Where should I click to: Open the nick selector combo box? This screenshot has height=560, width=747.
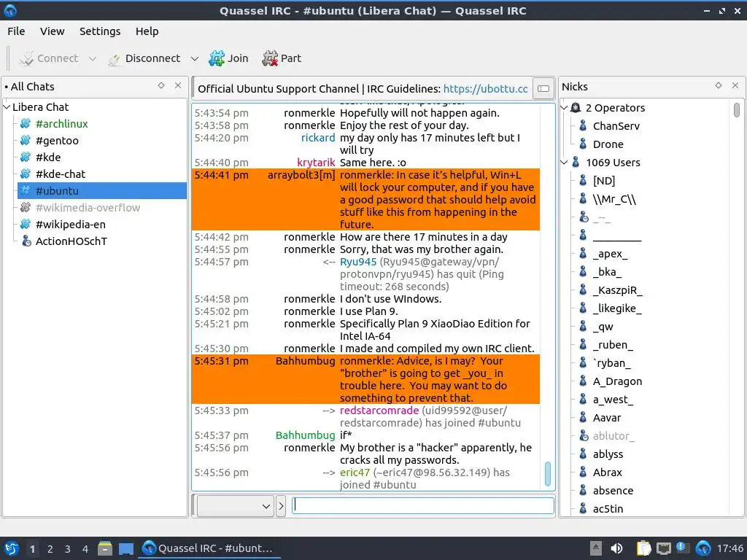pyautogui.click(x=236, y=506)
